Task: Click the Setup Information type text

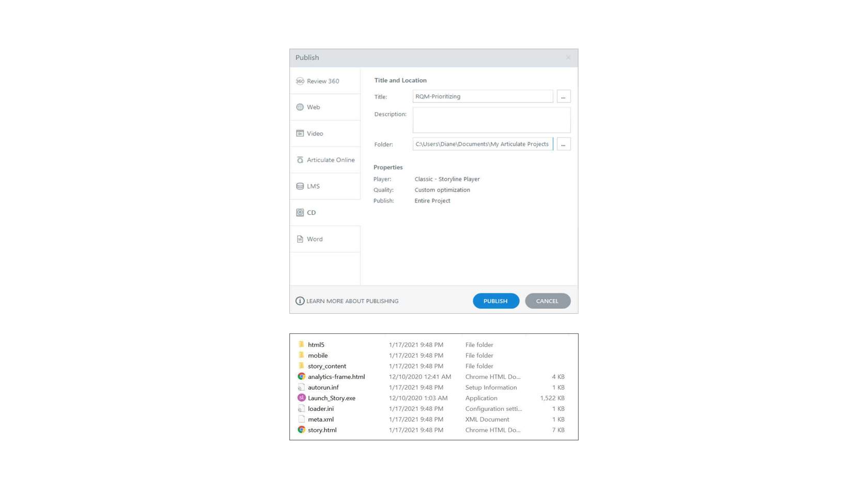Action: [491, 387]
